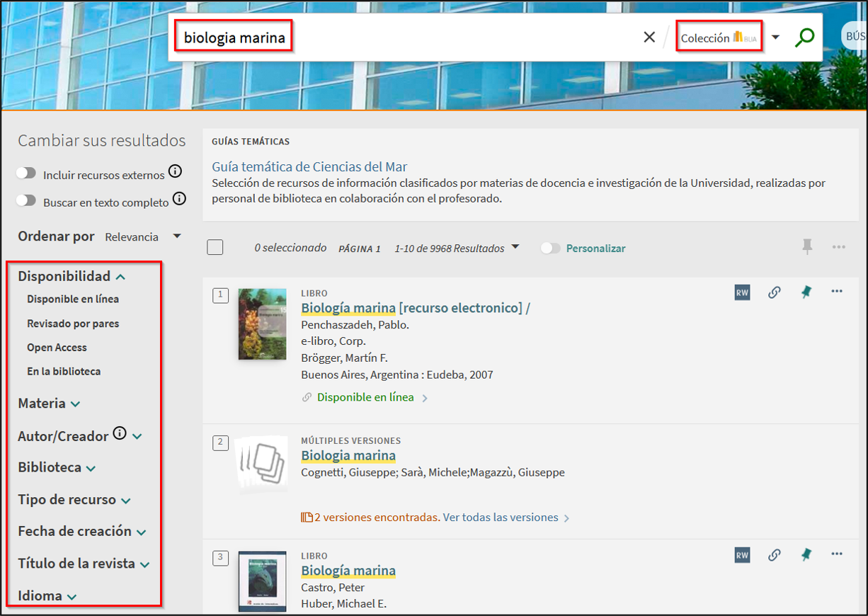The width and height of the screenshot is (868, 616).
Task: Open the three-dot menu for the first result
Action: (837, 292)
